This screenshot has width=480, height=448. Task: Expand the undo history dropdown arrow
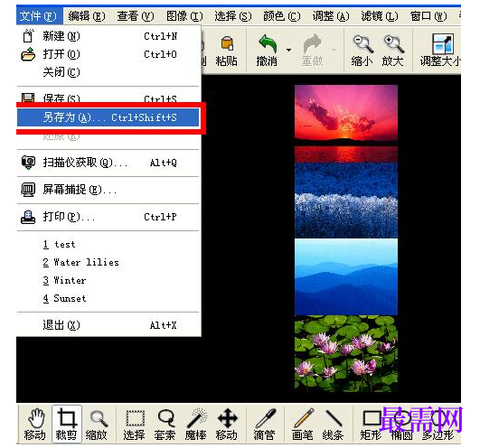[288, 50]
